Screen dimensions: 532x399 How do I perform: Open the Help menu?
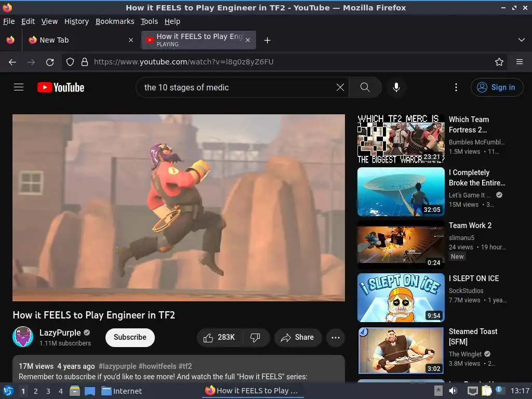coord(172,21)
